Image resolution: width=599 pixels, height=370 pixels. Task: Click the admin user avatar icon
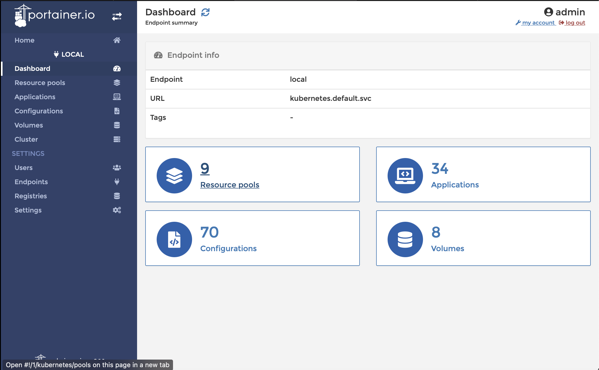click(x=549, y=12)
